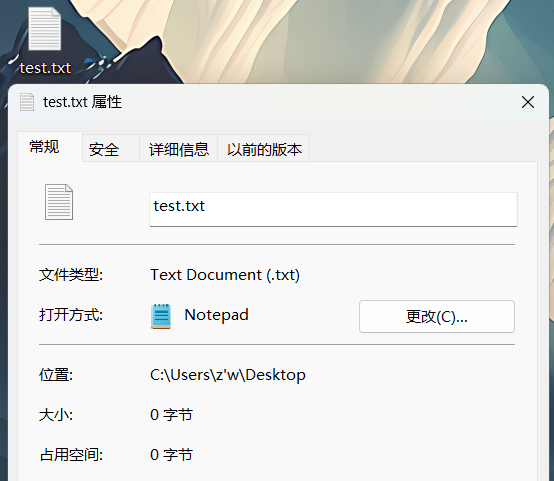Switch to the 常规 tab
Image resolution: width=554 pixels, height=481 pixels.
(x=50, y=146)
